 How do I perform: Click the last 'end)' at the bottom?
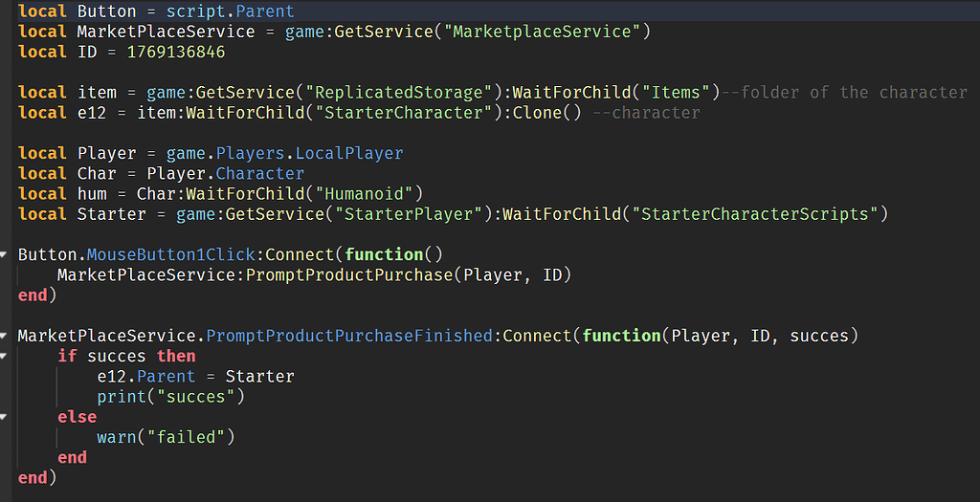(37, 478)
